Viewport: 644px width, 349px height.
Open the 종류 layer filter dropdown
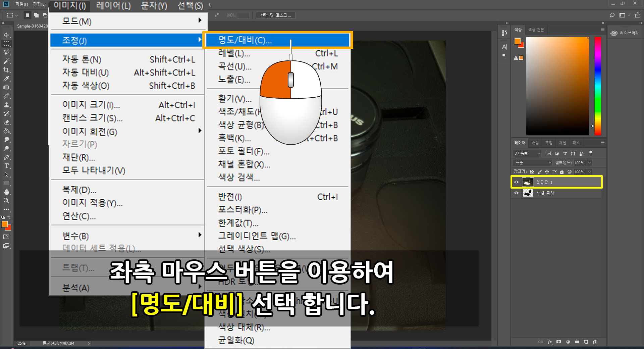tap(527, 153)
